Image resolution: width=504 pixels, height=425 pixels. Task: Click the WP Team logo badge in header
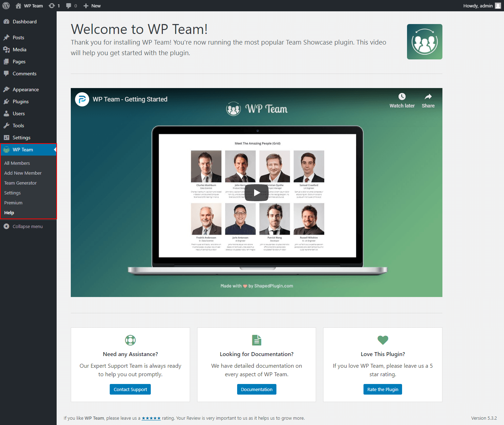coord(425,42)
